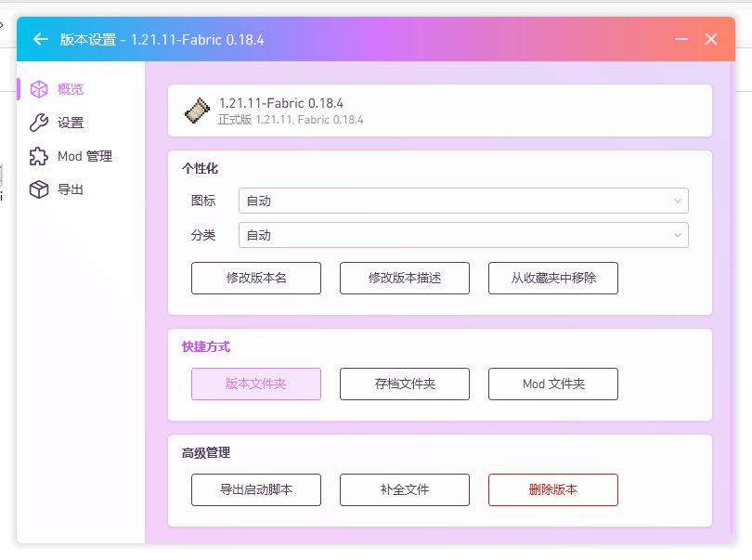Image resolution: width=752 pixels, height=560 pixels.
Task: Click the Fabric version icon in the header card
Action: (198, 111)
